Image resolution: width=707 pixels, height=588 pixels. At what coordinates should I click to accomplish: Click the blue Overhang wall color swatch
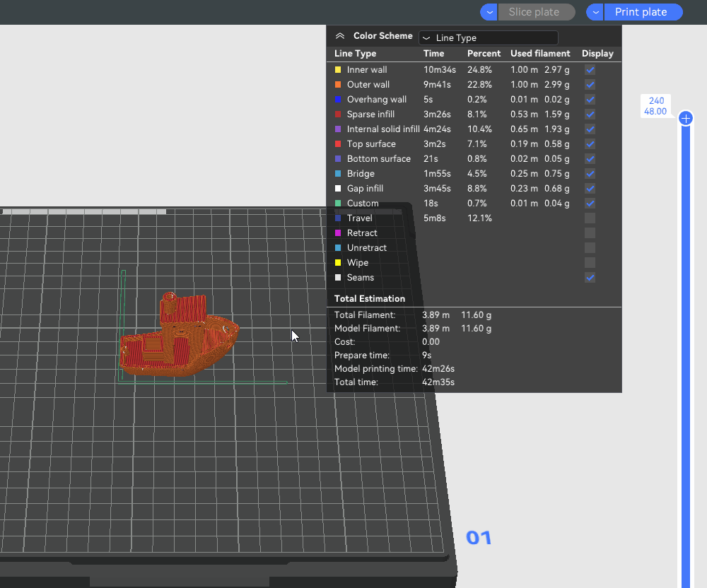click(x=338, y=100)
